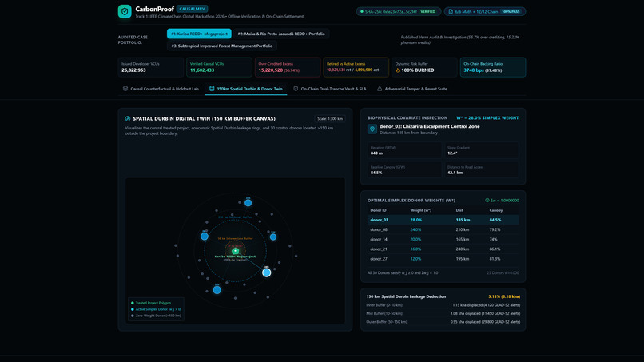Click the Baseline Canopy 84.5% tile
Viewport: 644px width, 362px height.
[x=404, y=169]
